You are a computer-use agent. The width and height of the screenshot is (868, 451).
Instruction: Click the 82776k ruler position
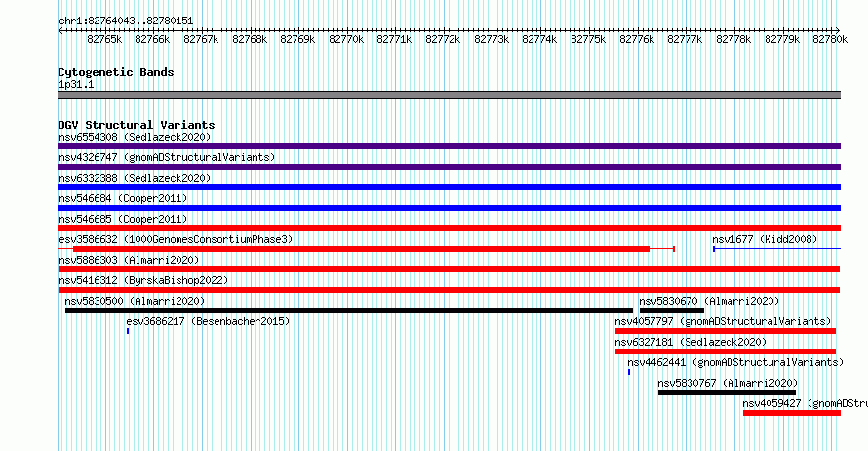(637, 39)
